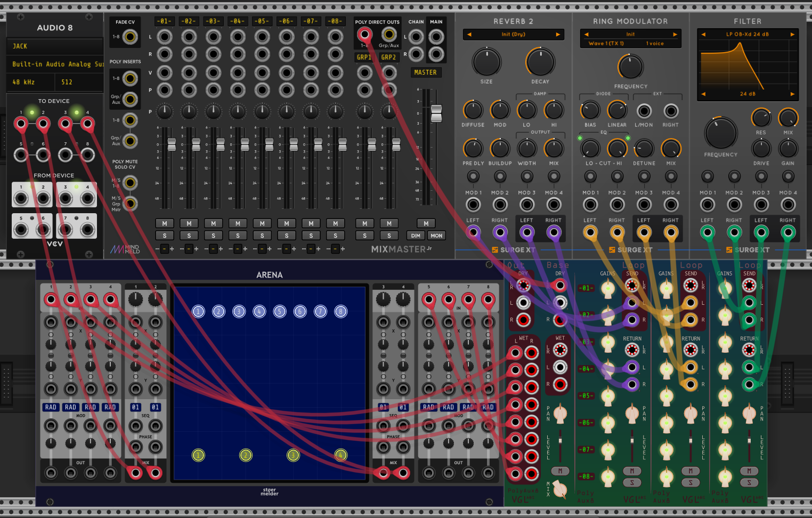Image resolution: width=812 pixels, height=518 pixels.
Task: Click the MASTER label
Action: [425, 72]
